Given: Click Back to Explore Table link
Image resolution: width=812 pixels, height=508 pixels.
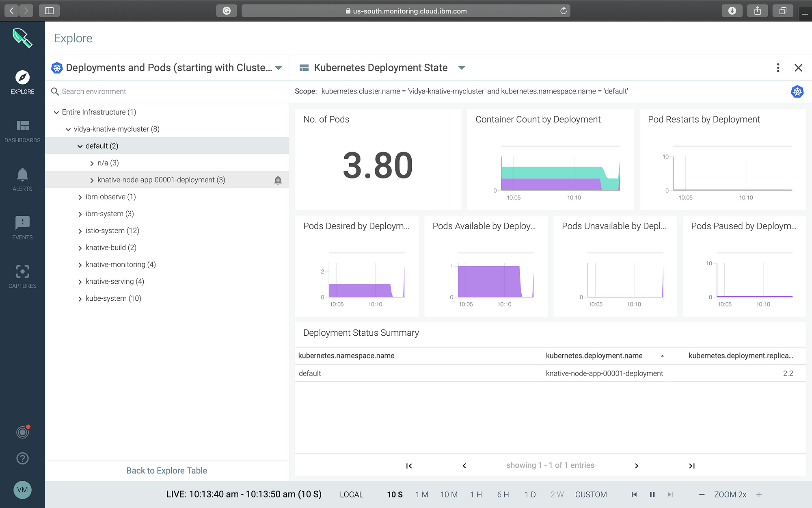Looking at the screenshot, I should point(166,471).
